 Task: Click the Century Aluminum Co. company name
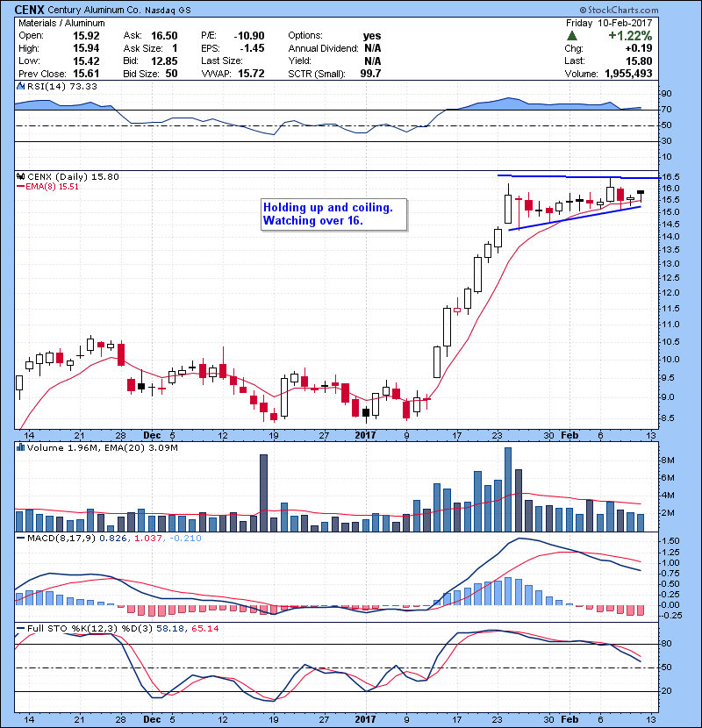[x=94, y=10]
